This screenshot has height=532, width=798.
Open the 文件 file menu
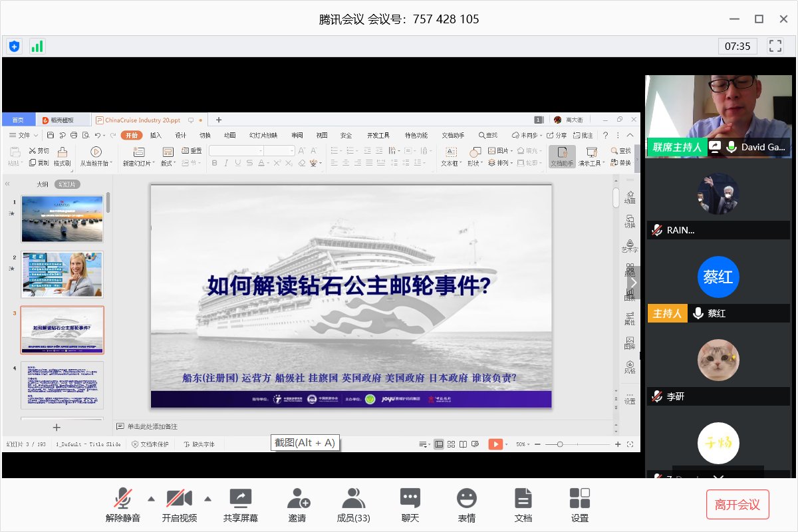pyautogui.click(x=24, y=135)
